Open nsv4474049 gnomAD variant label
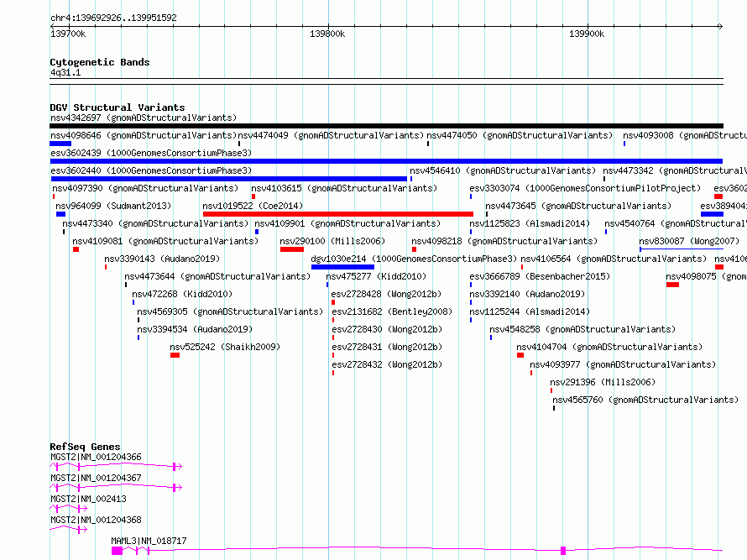Viewport: 747px width, 560px height. [331, 135]
